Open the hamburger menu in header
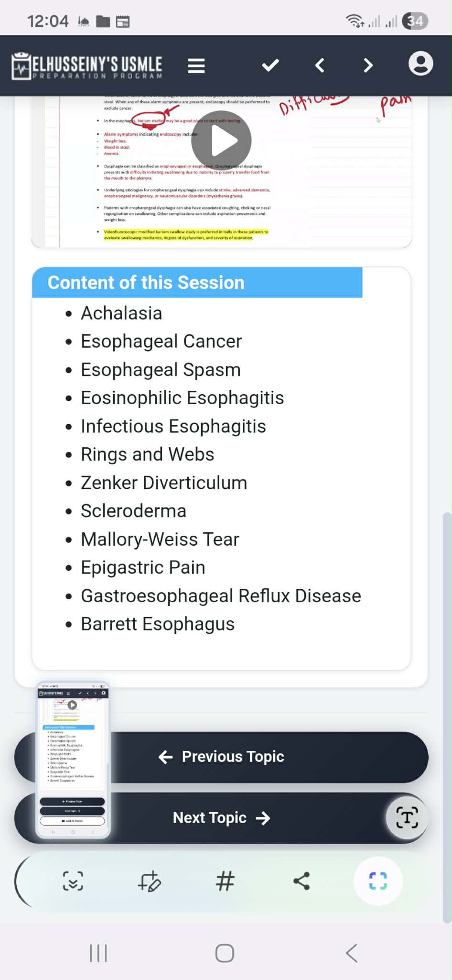Screen dimensions: 452x980 (x=196, y=66)
